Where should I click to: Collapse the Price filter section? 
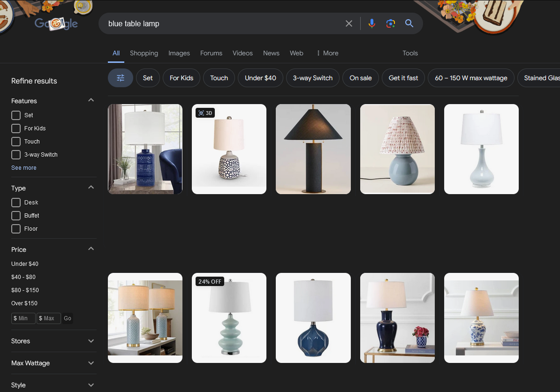pos(91,249)
